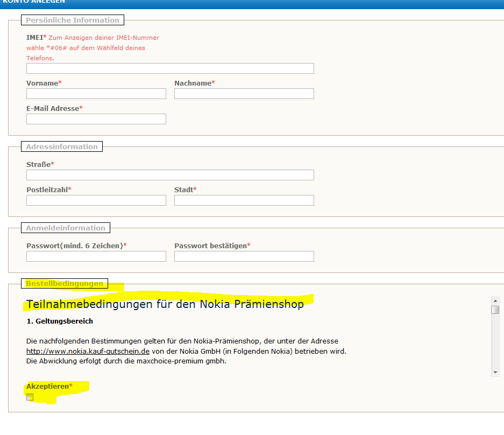Click the Teilnahmebedingungen für den Nokia Prämienshop heading
504x435 pixels.
point(165,304)
